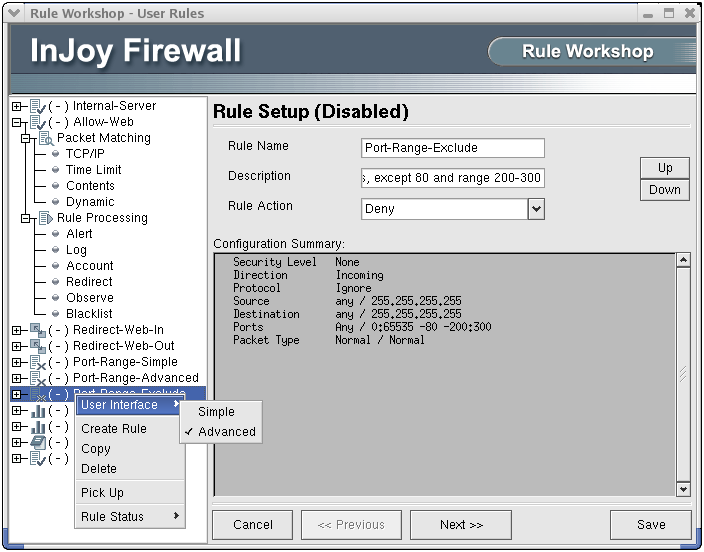
Task: Click the Port-Range-Simple deny rule icon
Action: click(x=38, y=362)
